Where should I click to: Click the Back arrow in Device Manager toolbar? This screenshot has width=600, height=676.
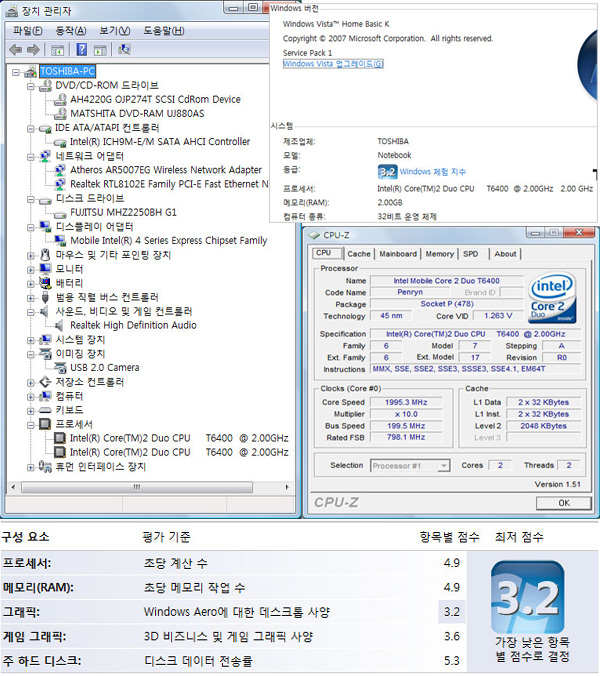click(x=16, y=50)
